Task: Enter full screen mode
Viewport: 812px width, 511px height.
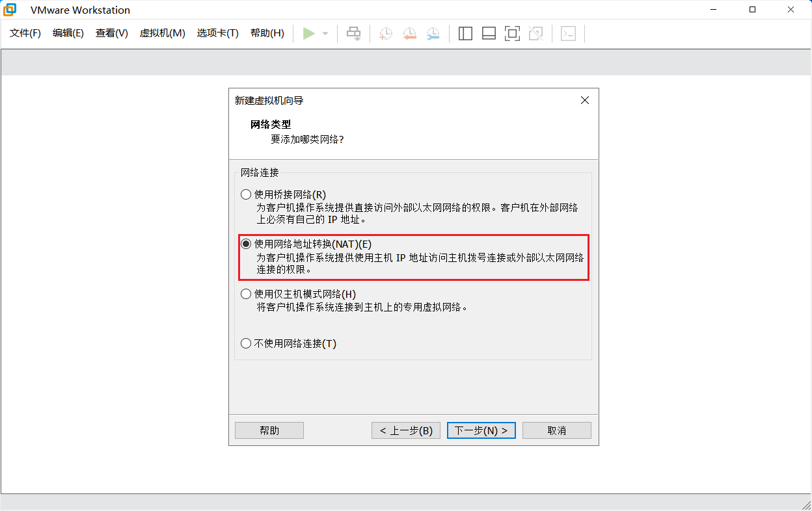Action: click(x=512, y=33)
